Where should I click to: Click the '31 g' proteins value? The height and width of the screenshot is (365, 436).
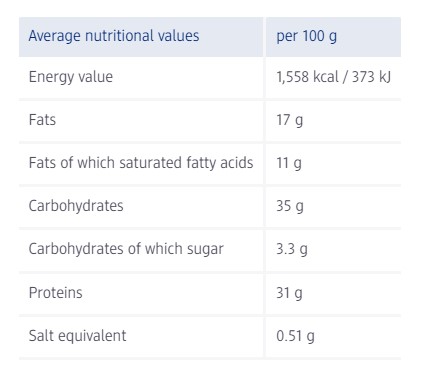tap(289, 293)
